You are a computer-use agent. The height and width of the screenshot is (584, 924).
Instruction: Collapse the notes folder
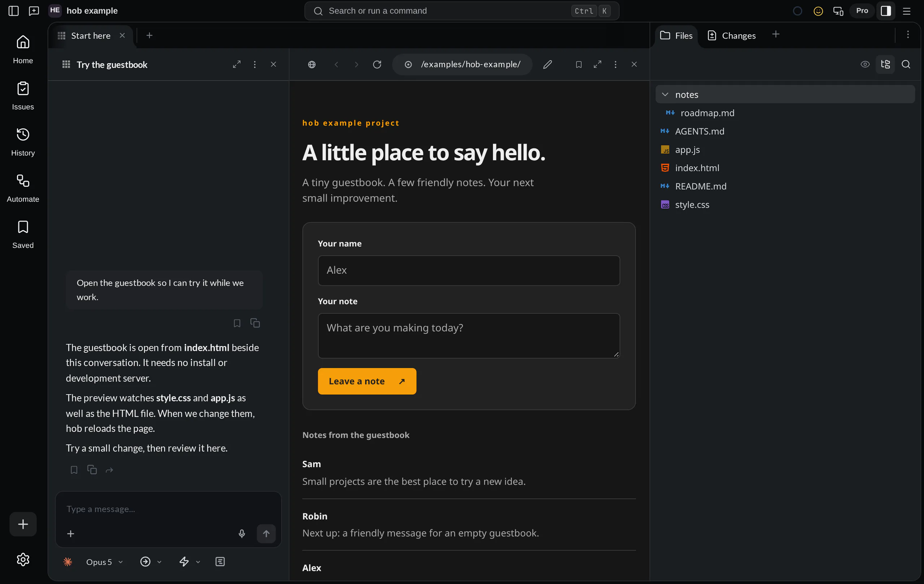click(x=785, y=95)
